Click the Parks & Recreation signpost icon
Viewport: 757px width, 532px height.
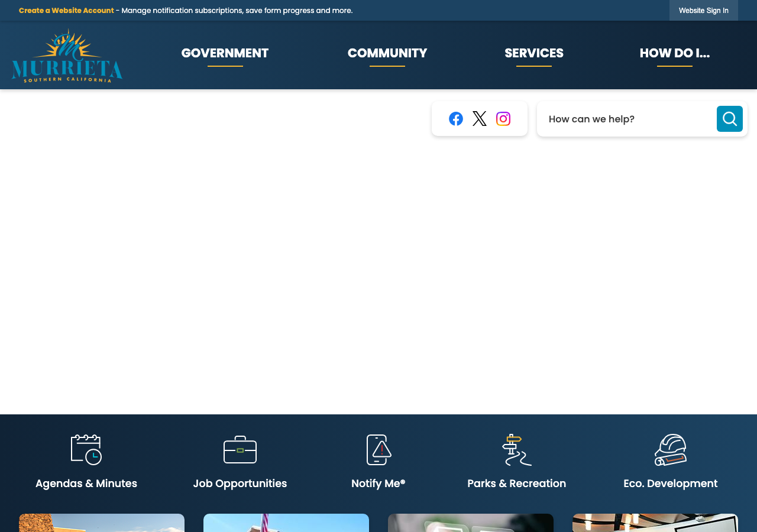click(x=517, y=450)
